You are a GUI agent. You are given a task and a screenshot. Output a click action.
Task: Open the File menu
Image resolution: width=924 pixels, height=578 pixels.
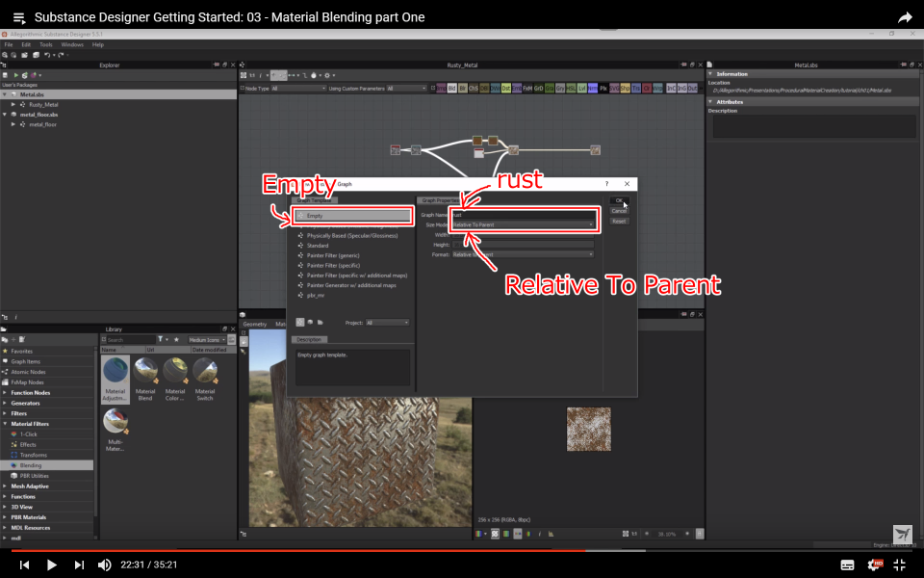click(x=9, y=45)
